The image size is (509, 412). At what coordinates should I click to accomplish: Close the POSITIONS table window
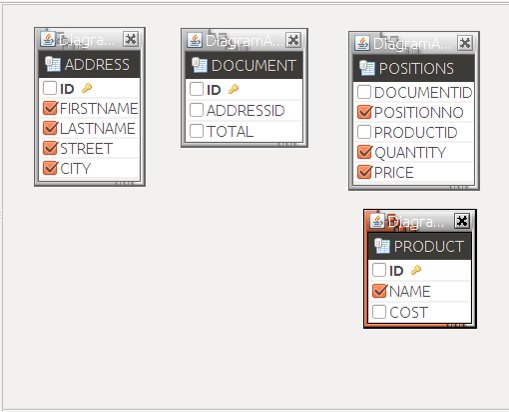[x=465, y=43]
